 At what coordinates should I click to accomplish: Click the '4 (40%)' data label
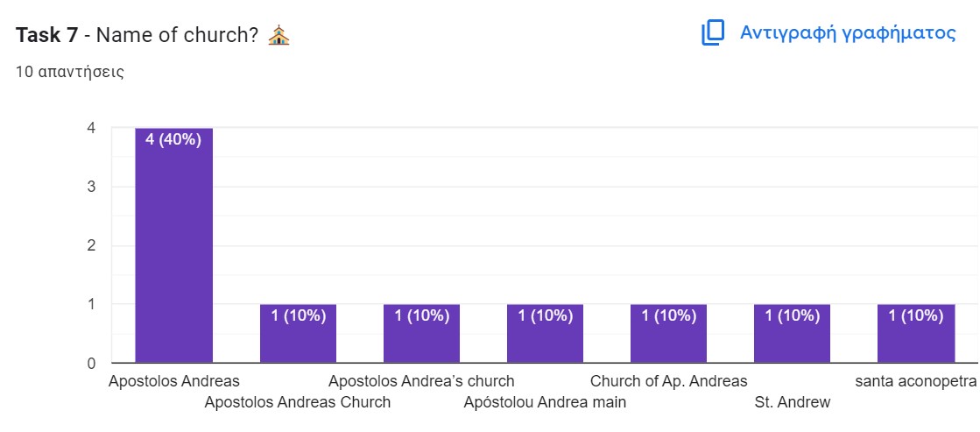[x=173, y=139]
